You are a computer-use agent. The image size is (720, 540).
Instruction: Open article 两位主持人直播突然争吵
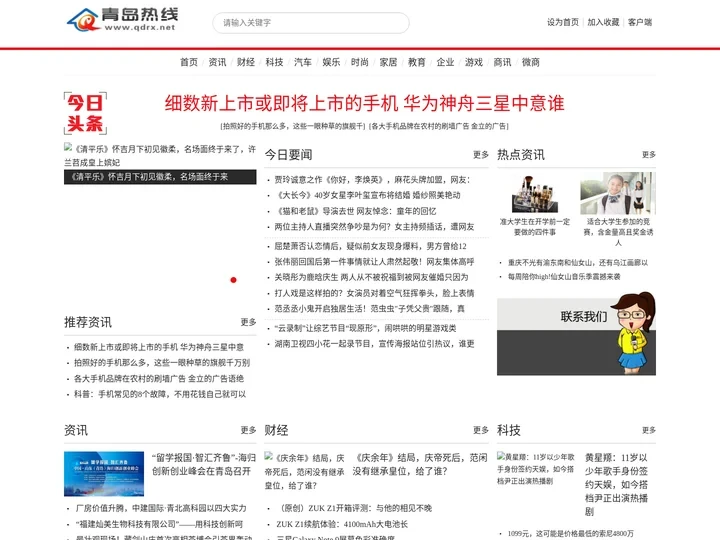click(x=374, y=226)
